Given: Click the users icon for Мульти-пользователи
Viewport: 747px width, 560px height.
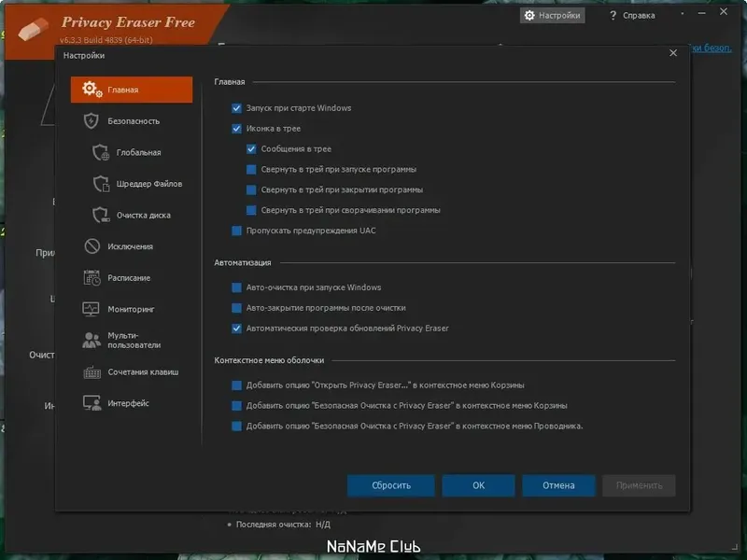Looking at the screenshot, I should pos(92,340).
